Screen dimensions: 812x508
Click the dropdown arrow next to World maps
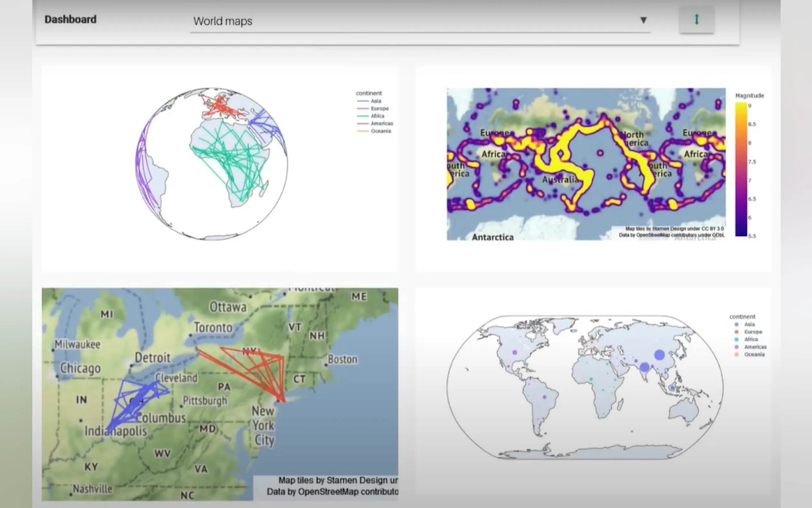pyautogui.click(x=643, y=20)
